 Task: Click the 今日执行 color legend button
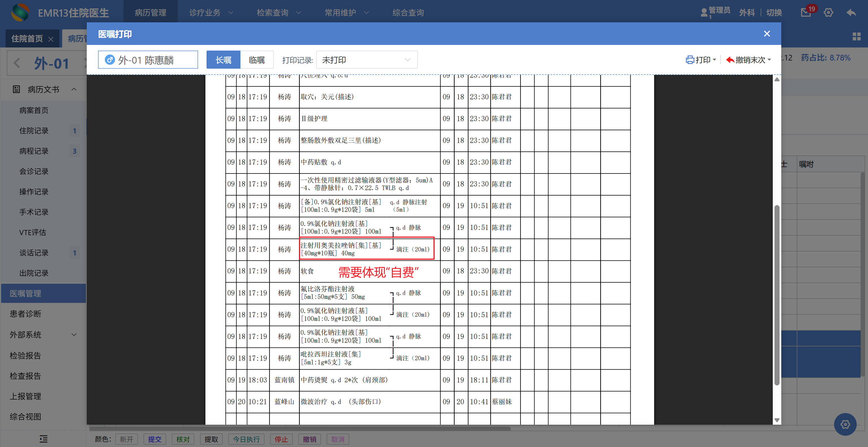(x=246, y=439)
